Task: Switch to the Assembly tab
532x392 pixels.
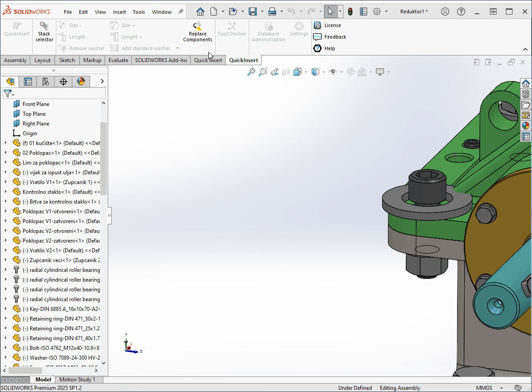Action: click(x=16, y=60)
